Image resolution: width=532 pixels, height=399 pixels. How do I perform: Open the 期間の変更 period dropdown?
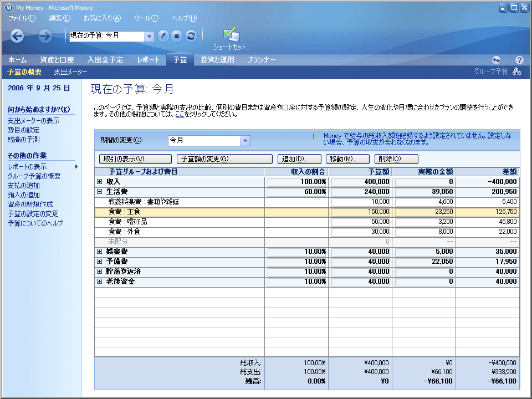click(x=244, y=140)
